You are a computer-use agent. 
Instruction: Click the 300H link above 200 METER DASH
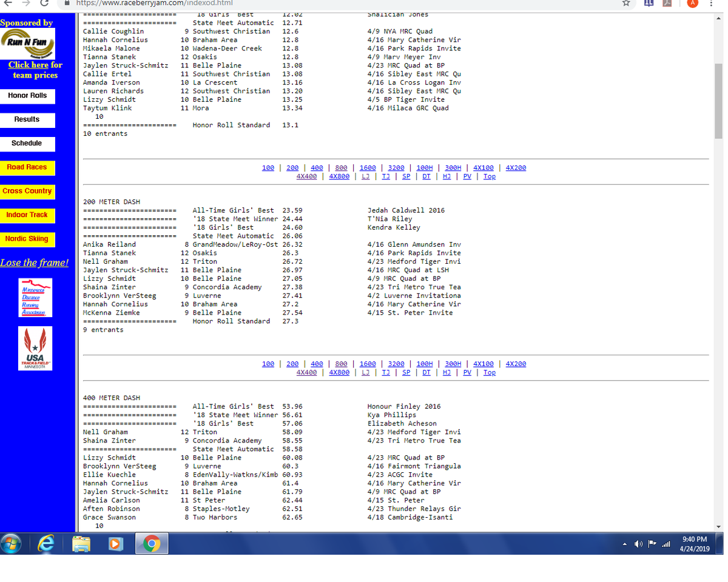453,168
